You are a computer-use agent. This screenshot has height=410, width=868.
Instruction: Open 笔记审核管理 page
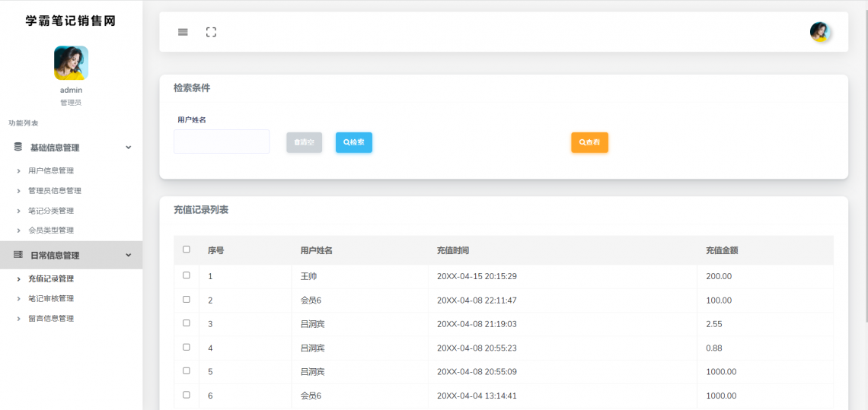pyautogui.click(x=51, y=299)
